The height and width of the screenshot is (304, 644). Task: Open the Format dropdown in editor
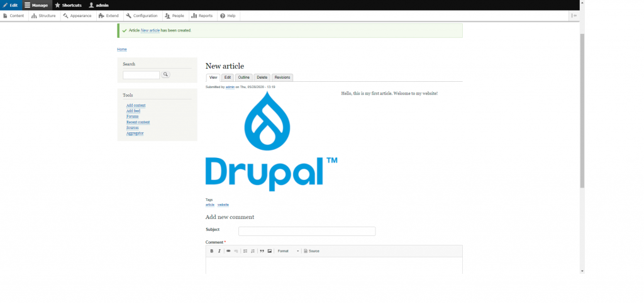(288, 251)
